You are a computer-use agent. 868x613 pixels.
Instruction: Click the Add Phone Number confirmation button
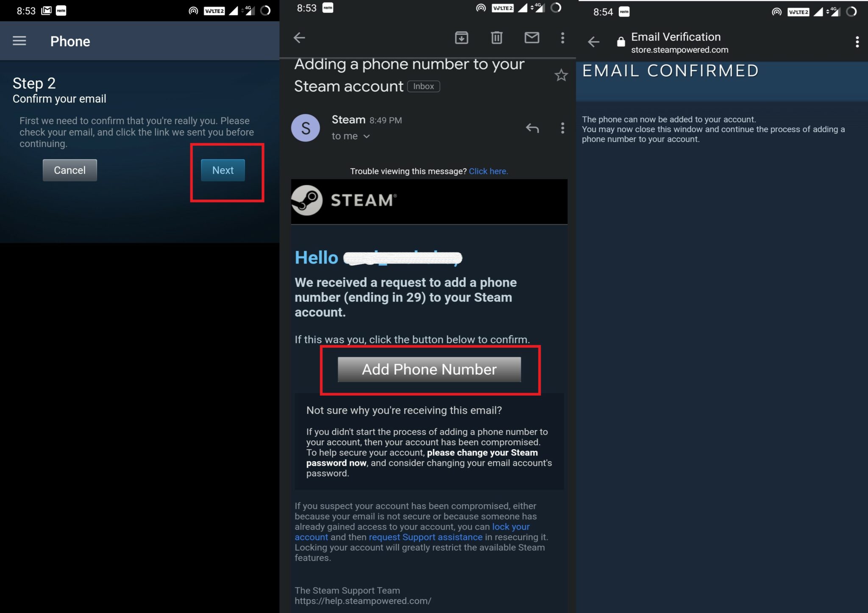429,369
